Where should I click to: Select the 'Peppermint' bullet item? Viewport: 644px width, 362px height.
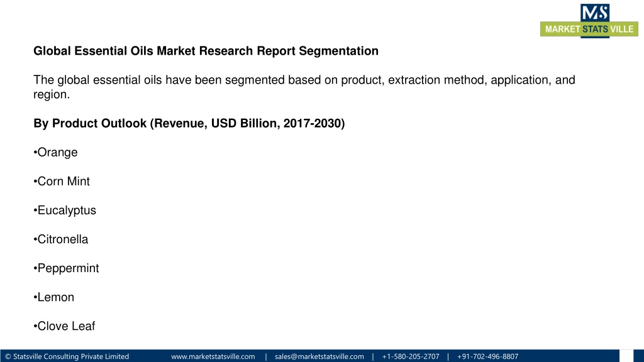(x=66, y=268)
